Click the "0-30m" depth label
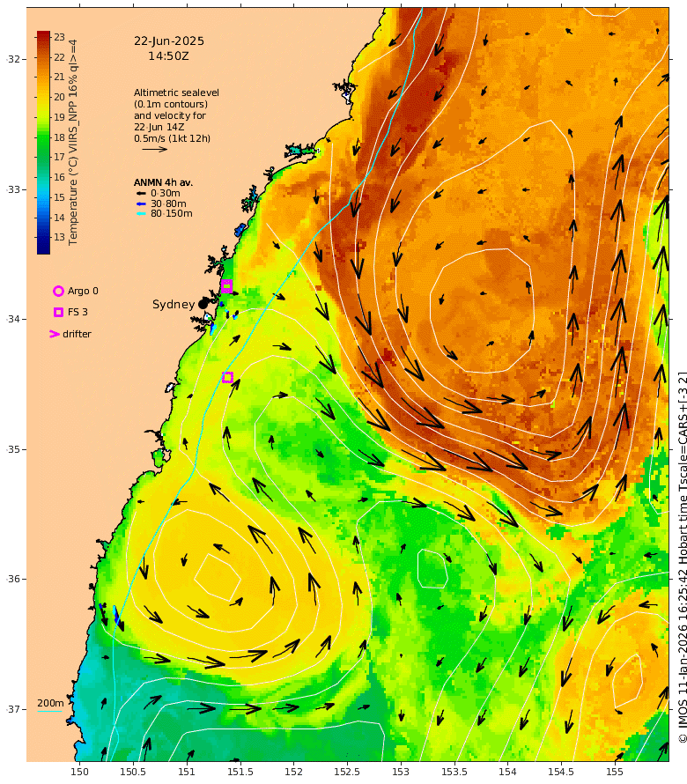The image size is (687, 784). point(166,193)
